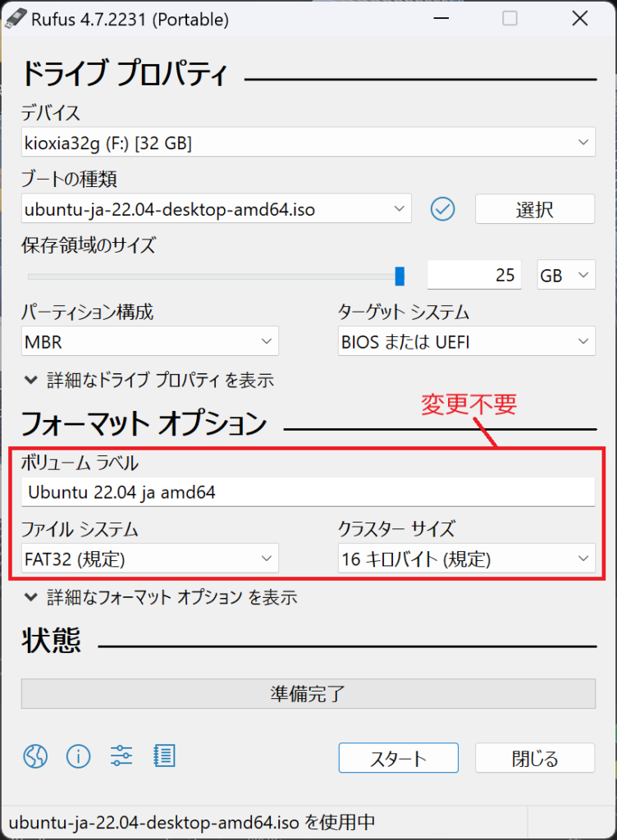Image resolution: width=617 pixels, height=840 pixels.
Task: Open the FAT32 file system dropdown
Action: [x=150, y=559]
